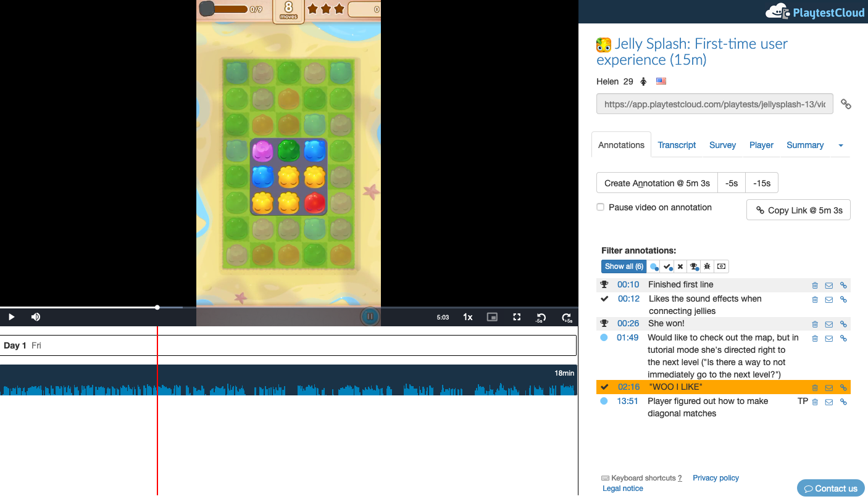Delete the 01:49 map annotation
Image resolution: width=868 pixels, height=499 pixels.
pos(815,339)
